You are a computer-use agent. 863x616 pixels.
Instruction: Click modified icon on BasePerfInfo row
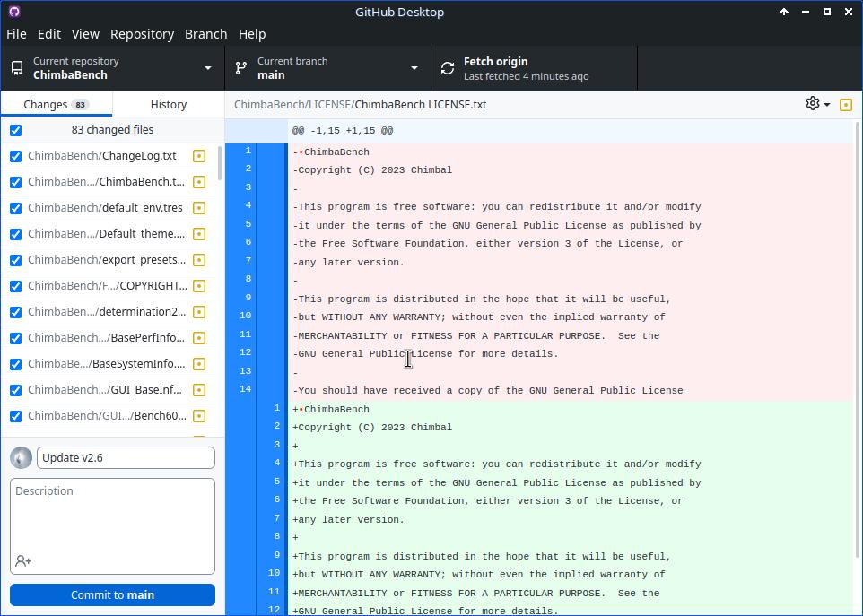click(199, 338)
